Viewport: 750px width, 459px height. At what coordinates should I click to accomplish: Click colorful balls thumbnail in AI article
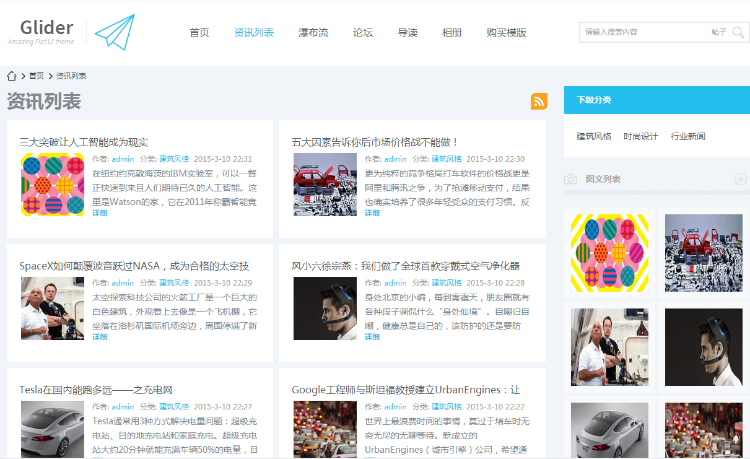tap(53, 184)
